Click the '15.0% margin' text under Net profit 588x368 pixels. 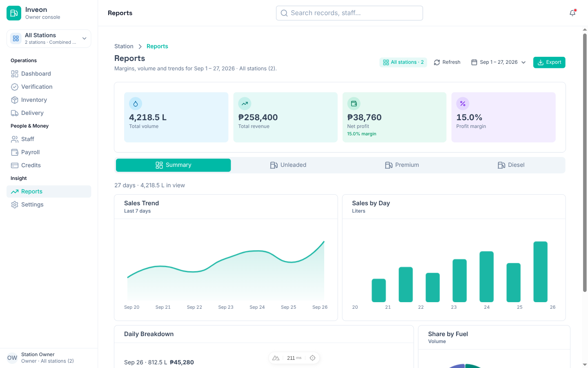tap(362, 134)
